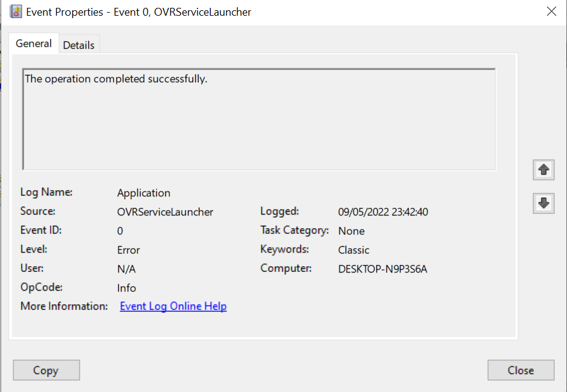Click the 'Log Name:' label
The height and width of the screenshot is (392, 567).
(46, 192)
